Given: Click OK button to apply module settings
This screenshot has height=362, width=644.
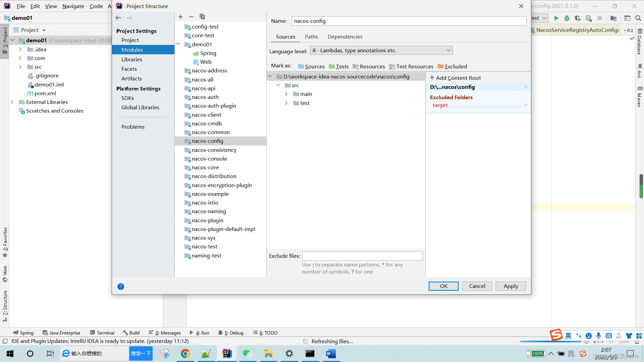Looking at the screenshot, I should click(444, 286).
